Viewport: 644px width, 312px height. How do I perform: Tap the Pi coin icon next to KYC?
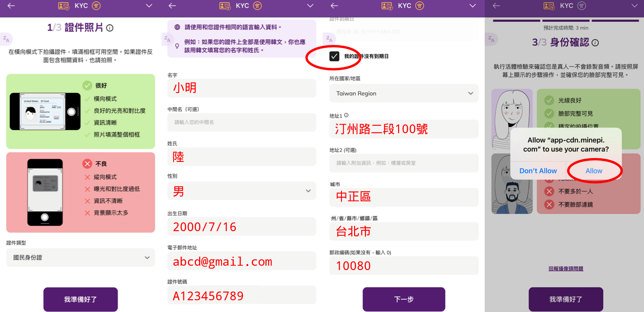pyautogui.click(x=97, y=6)
